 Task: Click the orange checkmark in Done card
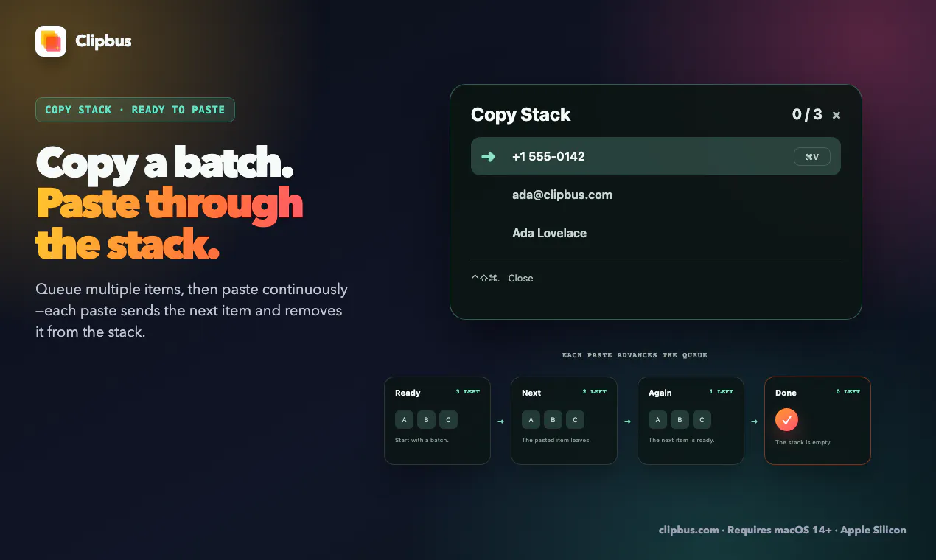[786, 420]
